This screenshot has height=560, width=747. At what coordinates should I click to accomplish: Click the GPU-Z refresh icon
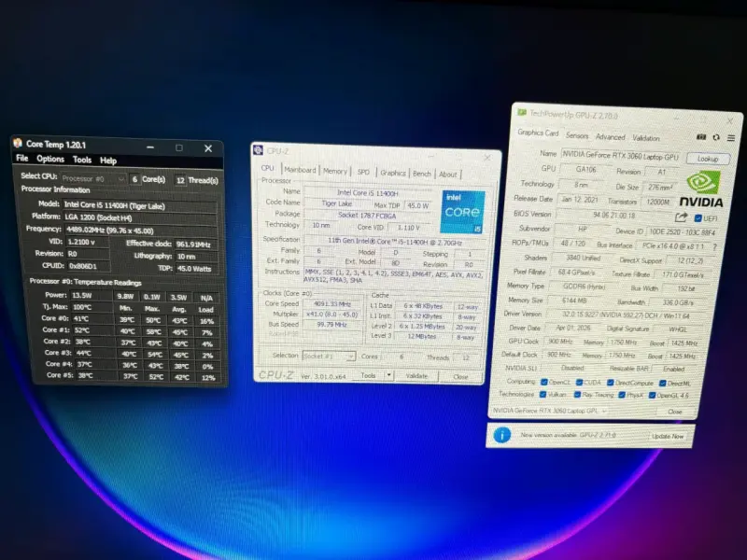pyautogui.click(x=716, y=137)
